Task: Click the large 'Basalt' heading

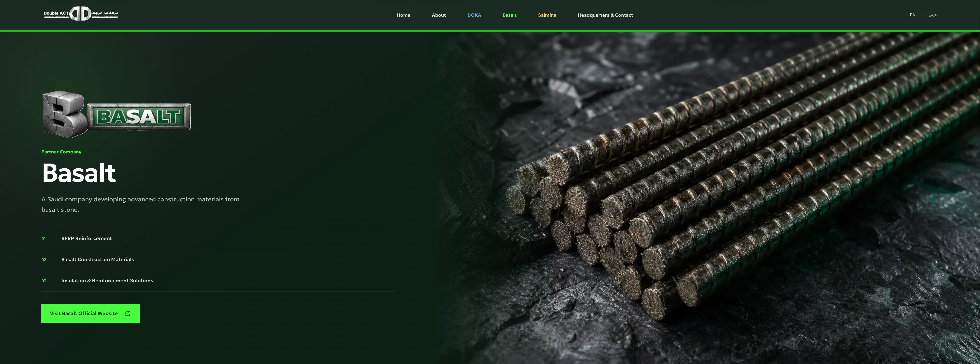Action: 79,173
